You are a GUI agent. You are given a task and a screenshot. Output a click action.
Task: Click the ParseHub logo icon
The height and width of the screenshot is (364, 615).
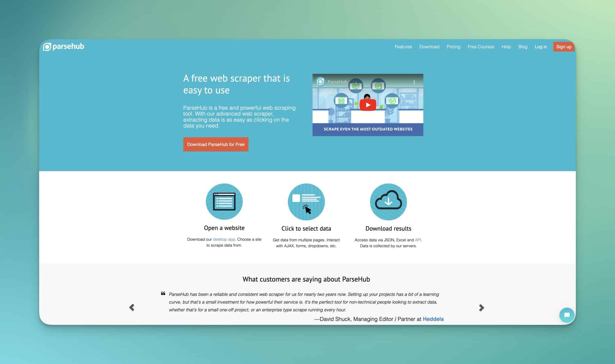46,47
